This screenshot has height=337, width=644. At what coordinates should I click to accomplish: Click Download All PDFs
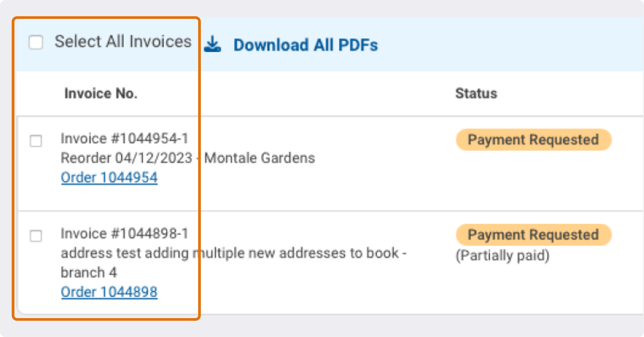coord(306,45)
